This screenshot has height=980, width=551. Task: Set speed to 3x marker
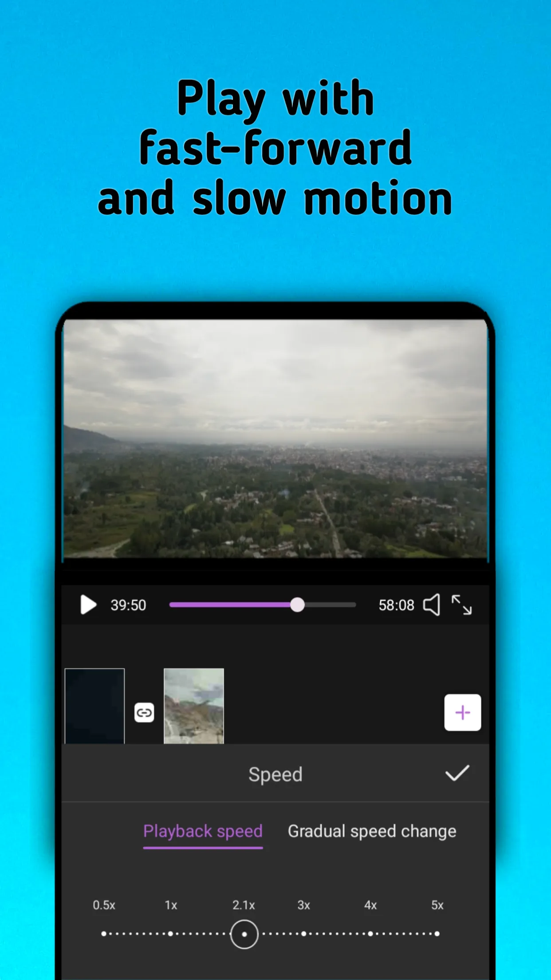(x=304, y=934)
